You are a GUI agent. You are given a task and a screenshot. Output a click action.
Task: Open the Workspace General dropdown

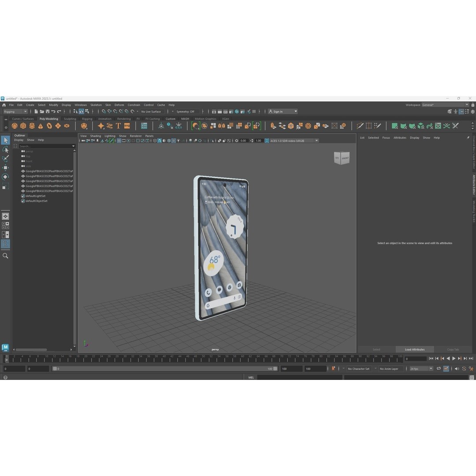pyautogui.click(x=445, y=105)
